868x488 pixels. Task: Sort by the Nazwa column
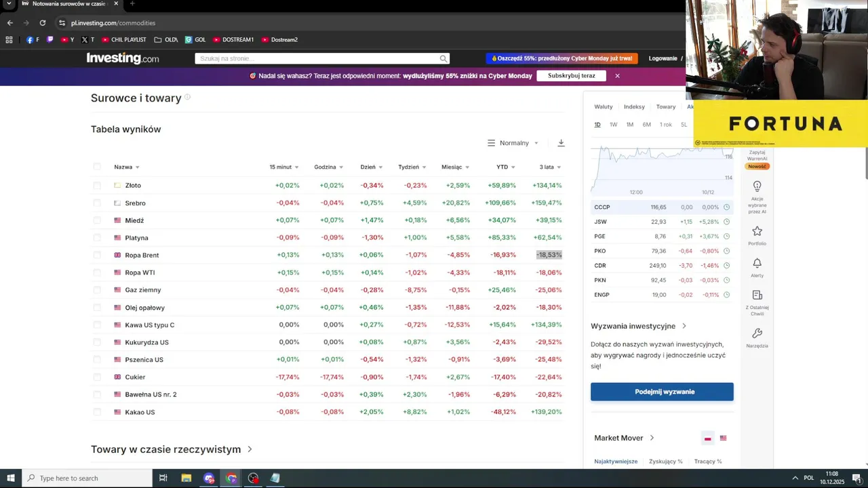(127, 167)
